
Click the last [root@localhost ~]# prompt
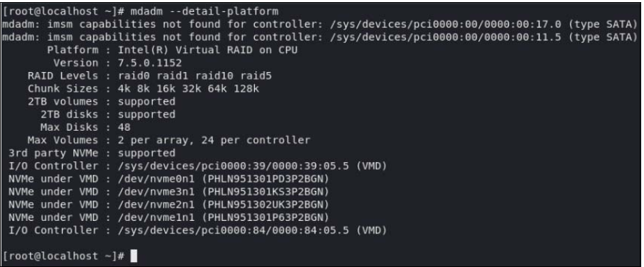[64, 256]
